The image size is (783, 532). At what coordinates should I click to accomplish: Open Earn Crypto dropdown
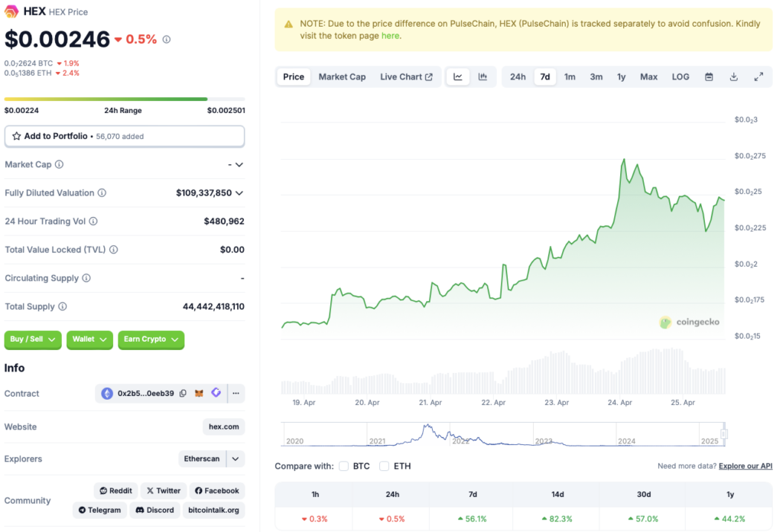151,339
